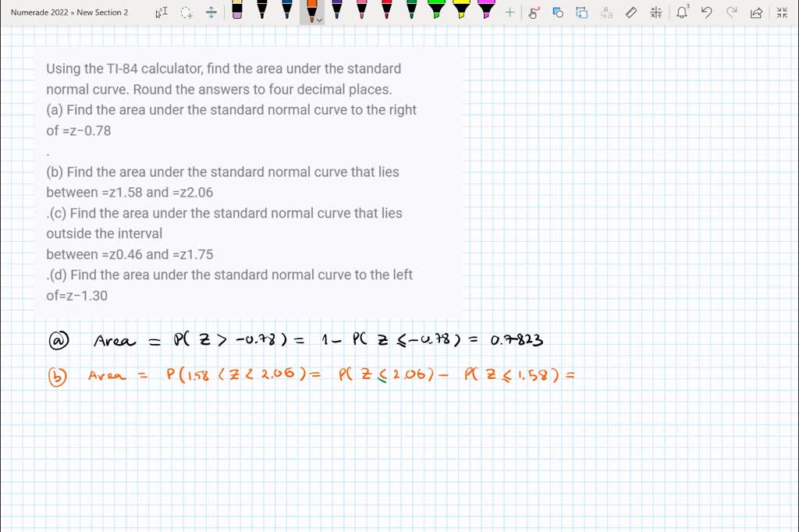Click the add pen plus button
This screenshot has height=532, width=799.
508,12
